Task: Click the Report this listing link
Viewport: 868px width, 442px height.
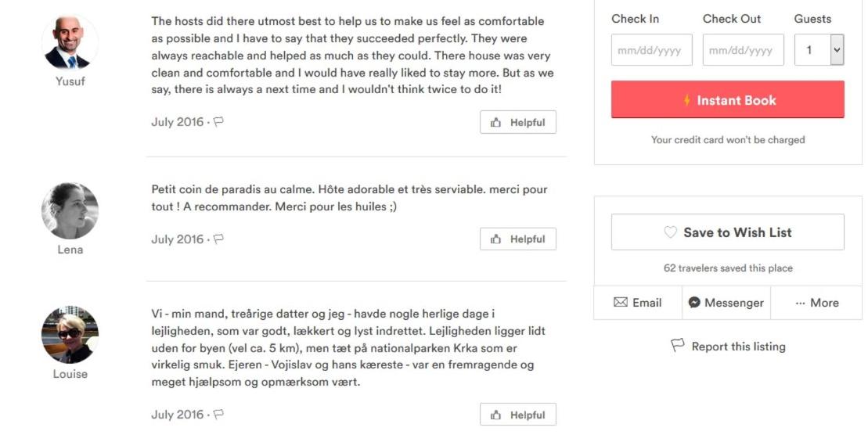Action: 738,347
